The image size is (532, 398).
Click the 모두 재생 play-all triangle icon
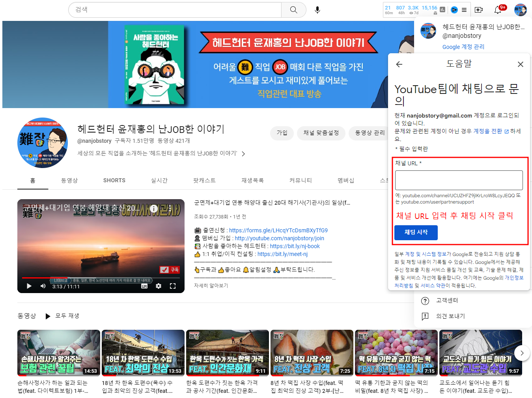48,316
